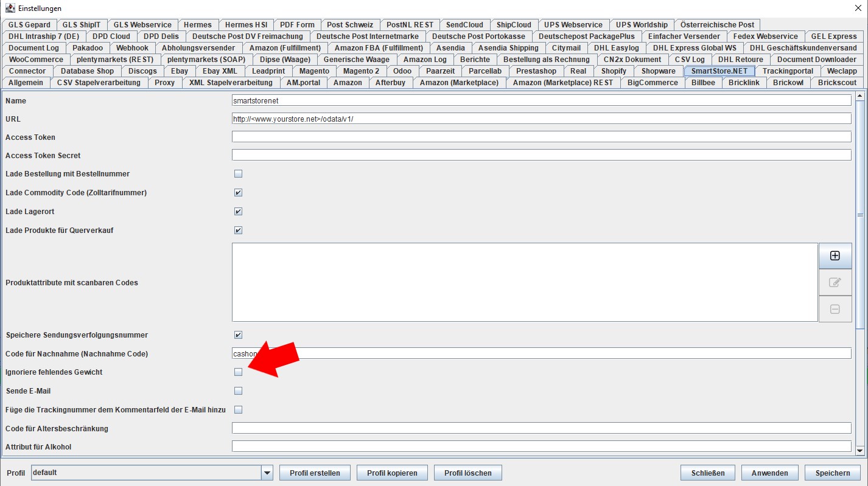Open the GLS Gepard tab

click(x=29, y=25)
